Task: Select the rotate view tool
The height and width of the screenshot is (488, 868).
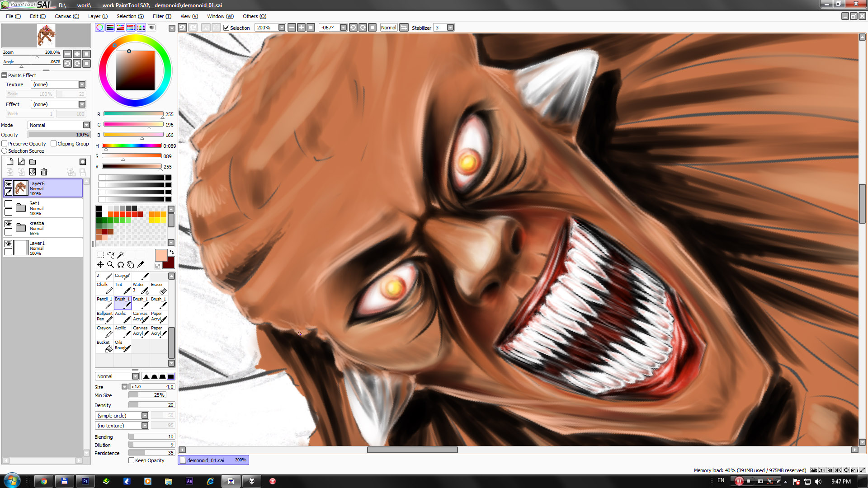Action: [120, 265]
